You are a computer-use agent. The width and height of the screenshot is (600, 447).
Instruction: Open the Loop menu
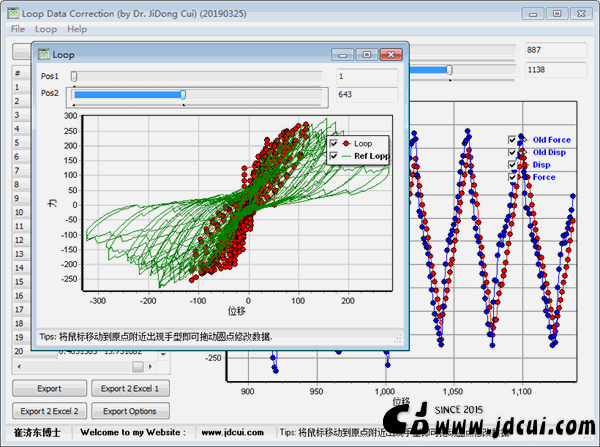point(46,29)
